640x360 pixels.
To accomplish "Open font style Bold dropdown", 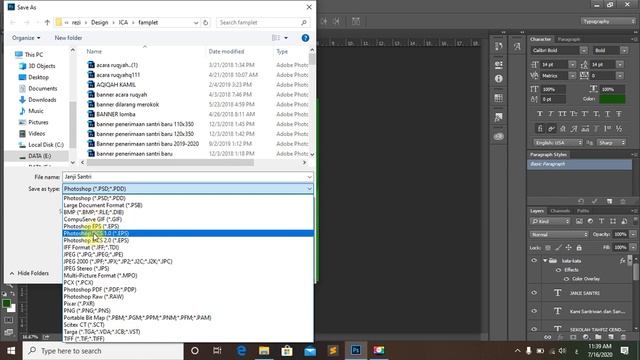I will (624, 50).
